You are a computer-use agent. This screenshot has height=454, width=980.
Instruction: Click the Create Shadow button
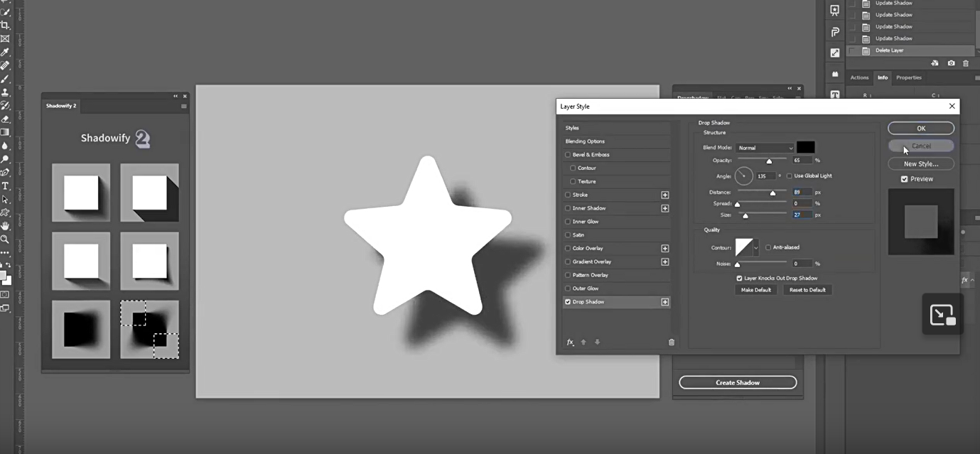click(737, 382)
